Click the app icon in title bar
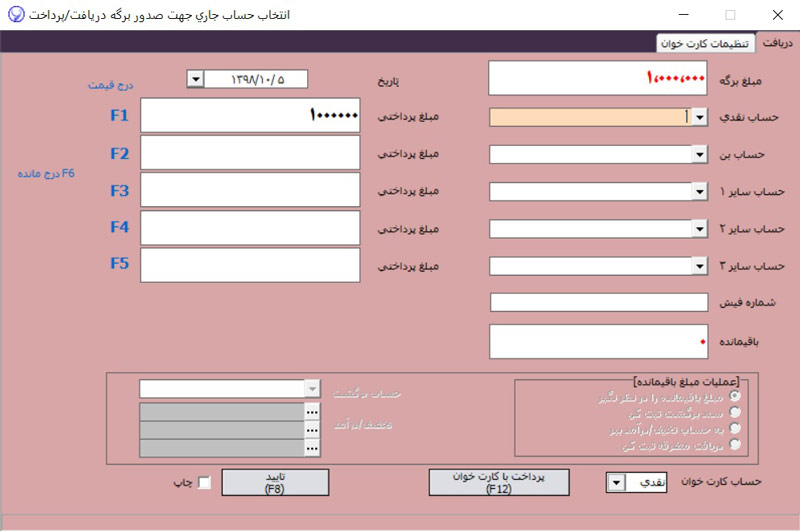 [12, 15]
